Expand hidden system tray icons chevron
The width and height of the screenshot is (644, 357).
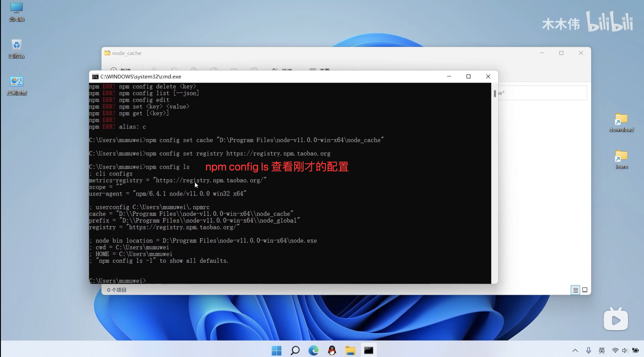(x=575, y=351)
